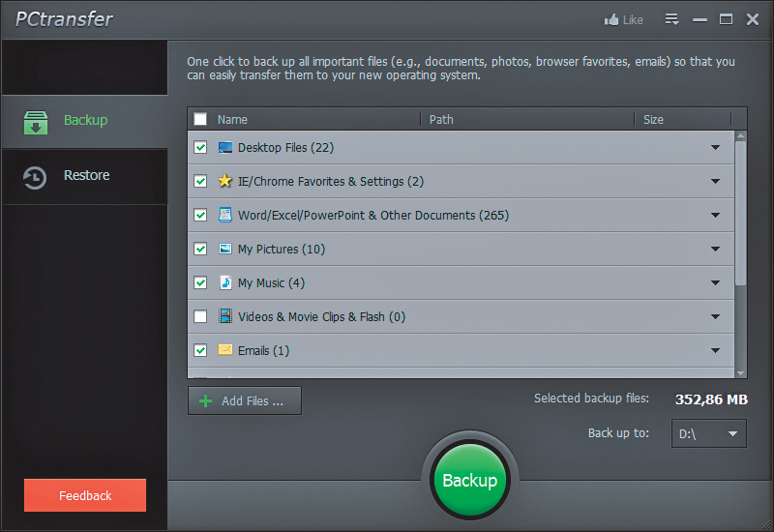774x532 pixels.
Task: Click the Emails envelope icon
Action: point(225,350)
